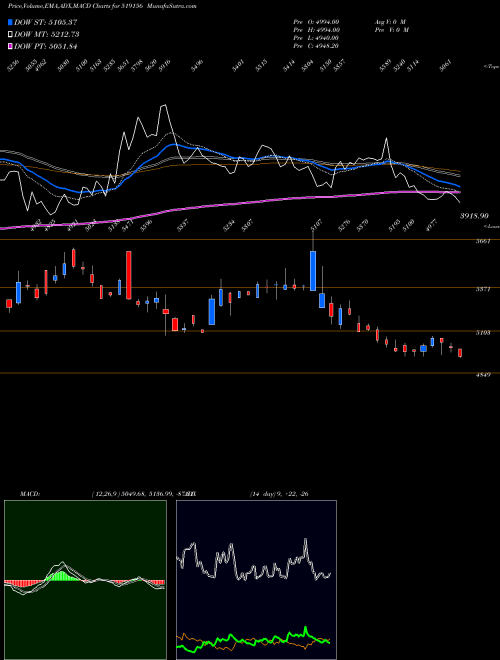
Task: Click the tall blue candlestick under 5107
Action: [x=313, y=271]
